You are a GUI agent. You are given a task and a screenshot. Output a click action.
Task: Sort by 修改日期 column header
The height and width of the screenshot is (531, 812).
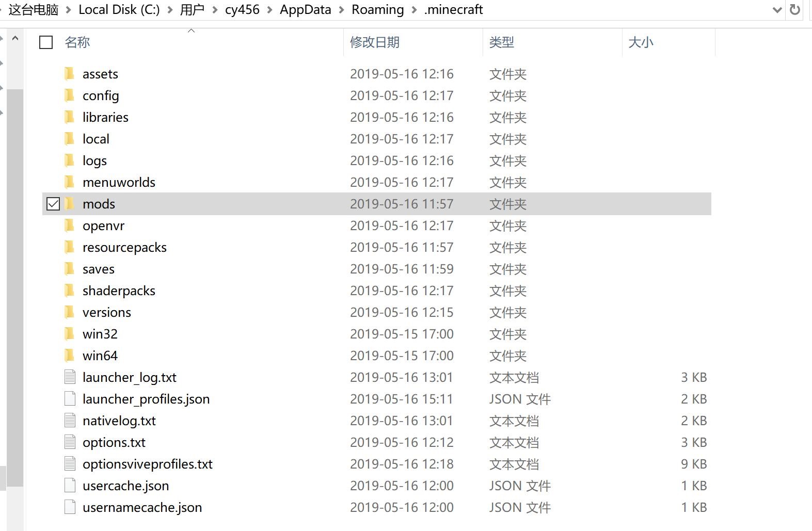(x=374, y=42)
